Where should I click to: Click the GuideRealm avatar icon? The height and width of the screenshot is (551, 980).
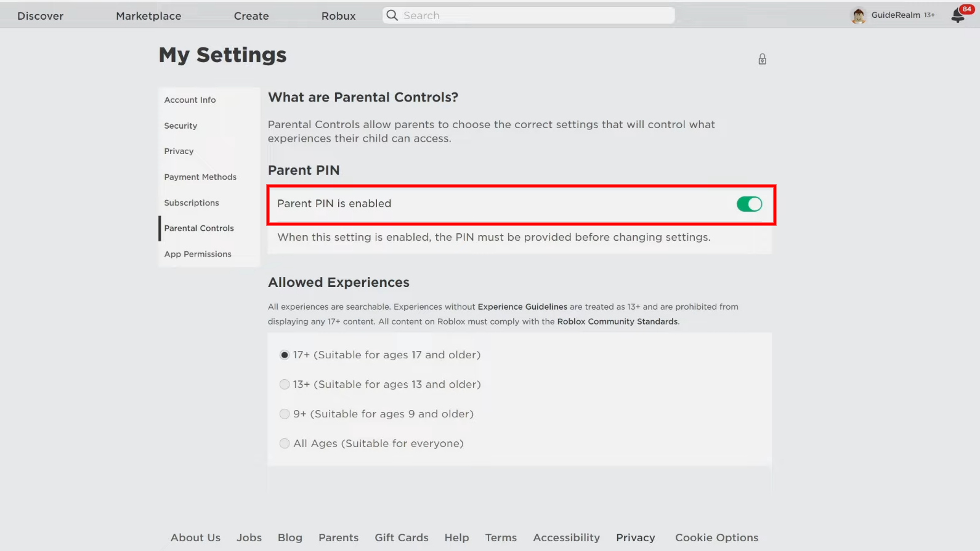click(x=858, y=15)
